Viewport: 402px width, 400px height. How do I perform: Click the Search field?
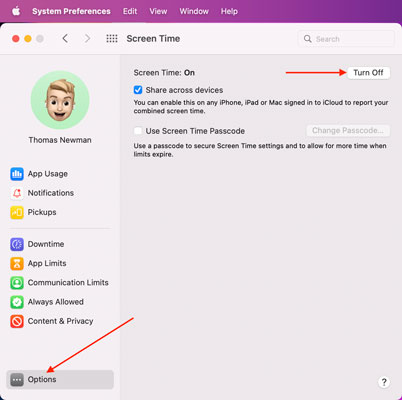[346, 39]
